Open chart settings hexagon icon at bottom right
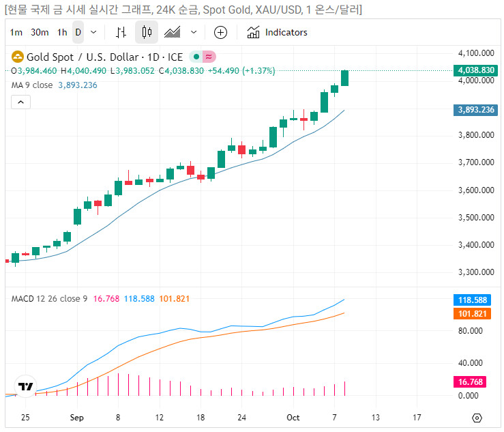The width and height of the screenshot is (504, 432). point(477,418)
